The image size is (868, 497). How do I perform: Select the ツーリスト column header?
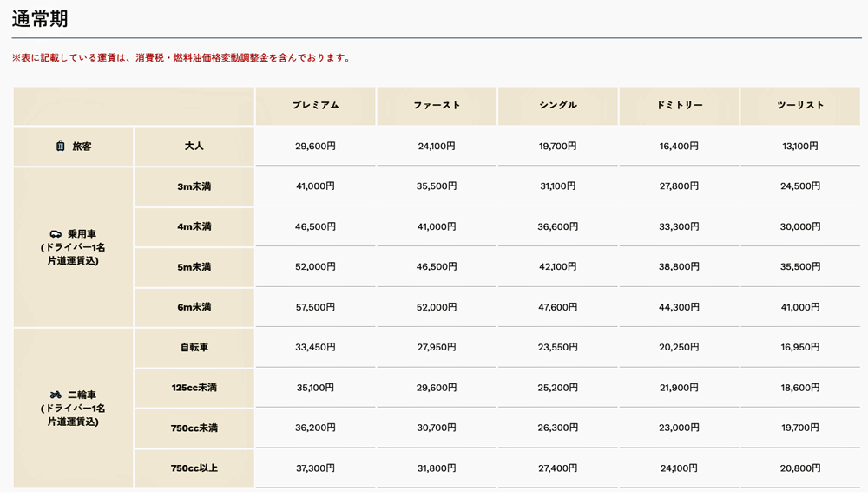coord(800,106)
